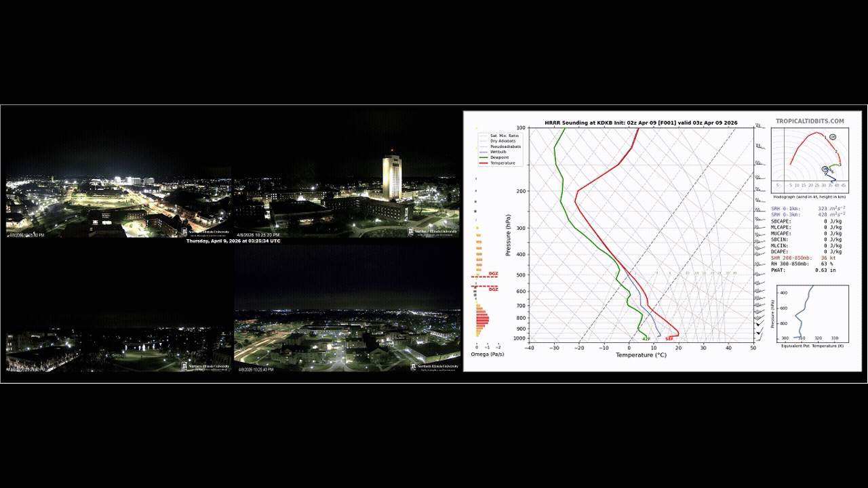868x488 pixels.
Task: Click the NIU logo on bottom-left webcam
Action: [206, 367]
